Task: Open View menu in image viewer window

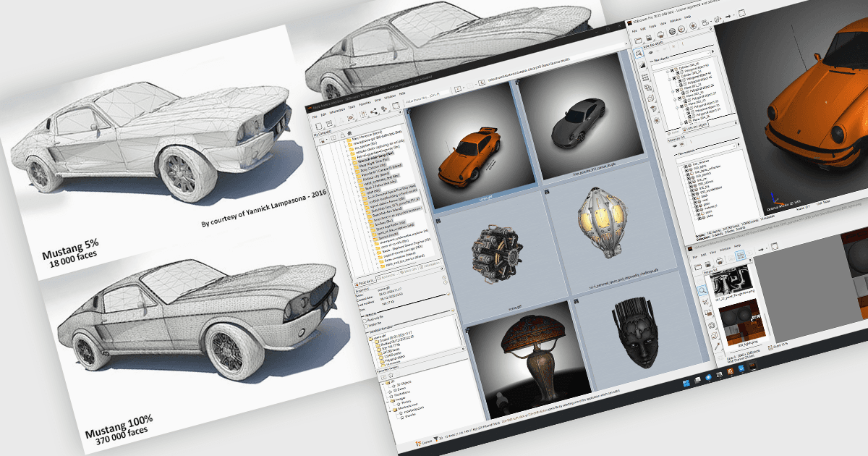Action: (712, 253)
